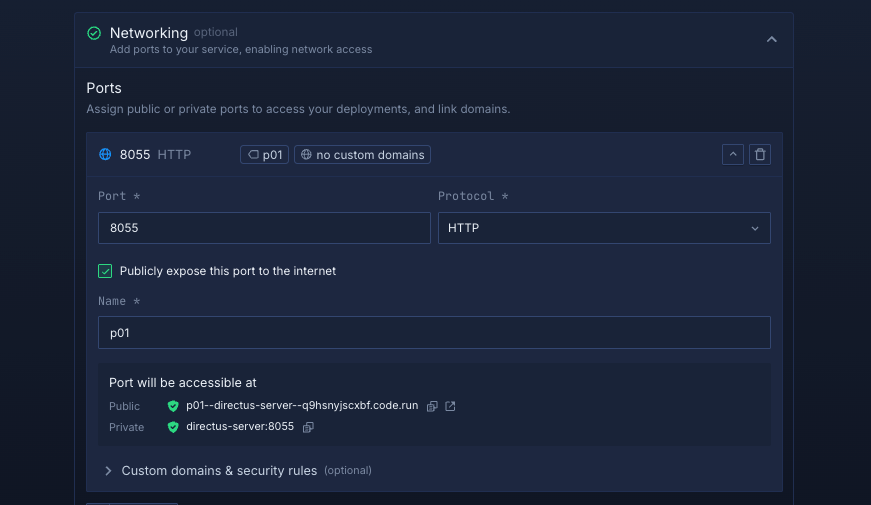Collapse the Networking section chevron
Screen dimensions: 871x505
pyautogui.click(x=771, y=39)
